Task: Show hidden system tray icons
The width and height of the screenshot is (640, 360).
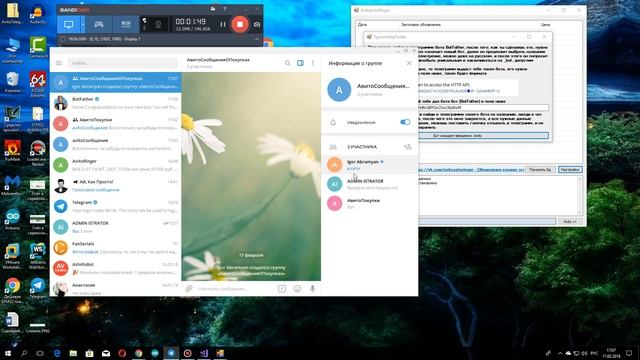Action: coord(560,353)
